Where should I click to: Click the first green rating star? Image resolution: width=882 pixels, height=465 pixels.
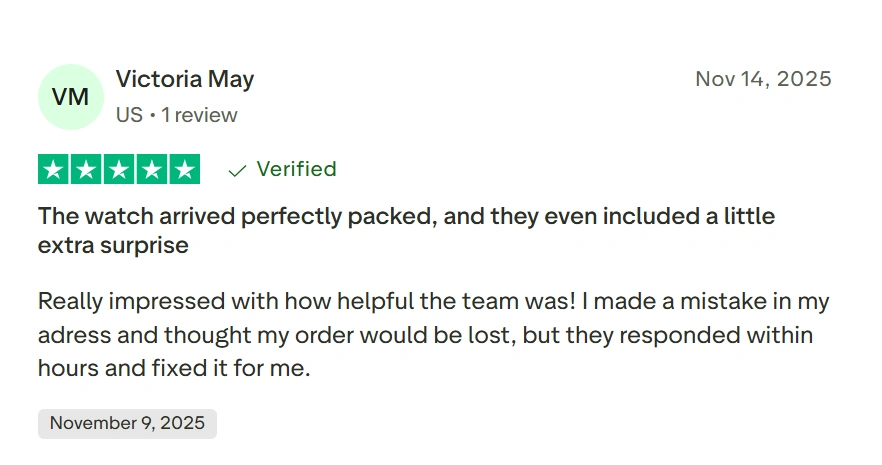click(54, 170)
